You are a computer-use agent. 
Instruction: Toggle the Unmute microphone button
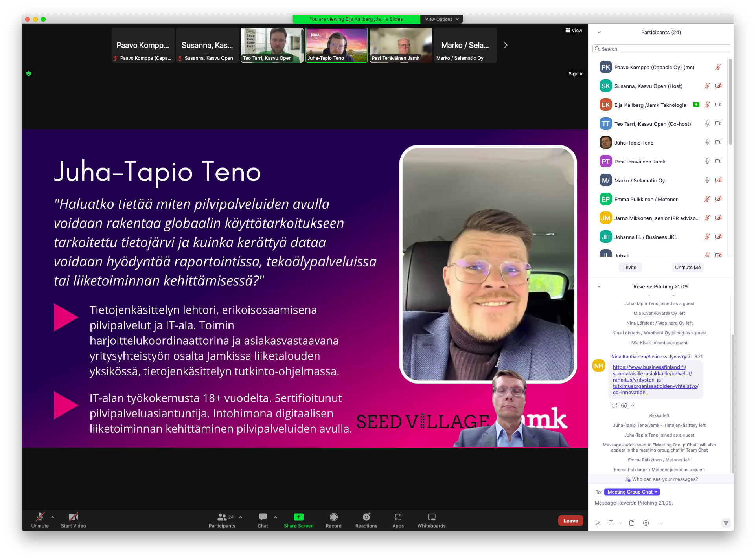click(x=40, y=517)
